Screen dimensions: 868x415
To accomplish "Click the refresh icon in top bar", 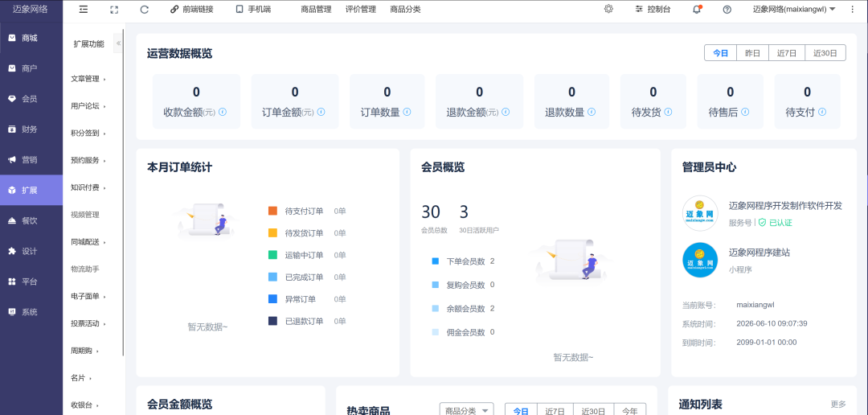I will 145,10.
